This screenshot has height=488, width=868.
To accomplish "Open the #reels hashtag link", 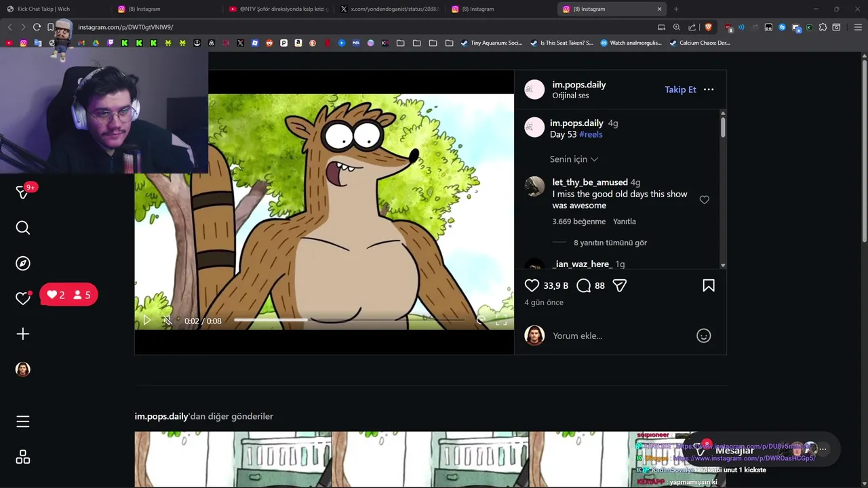I will (x=591, y=134).
